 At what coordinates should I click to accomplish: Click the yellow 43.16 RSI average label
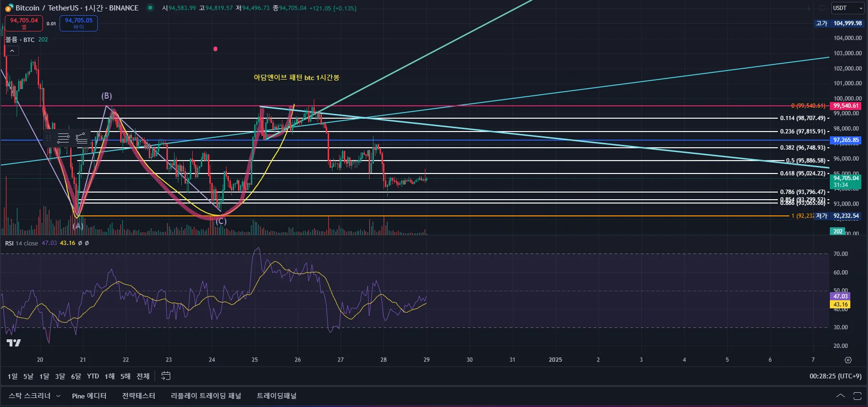pos(840,305)
